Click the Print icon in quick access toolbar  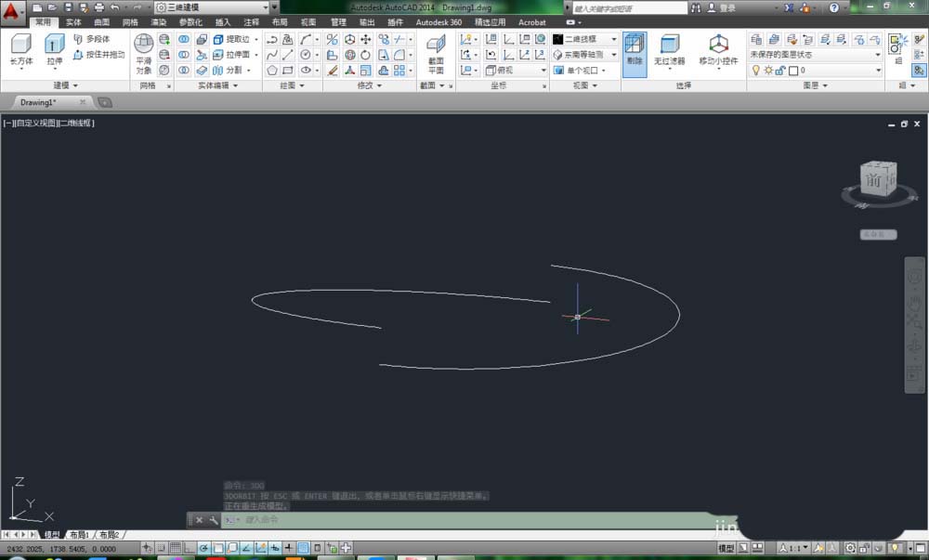[98, 7]
